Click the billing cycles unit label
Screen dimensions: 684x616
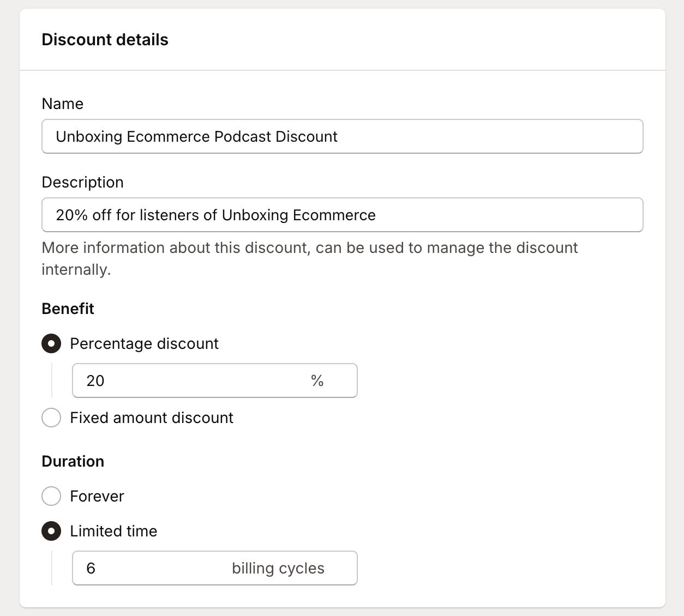click(279, 568)
